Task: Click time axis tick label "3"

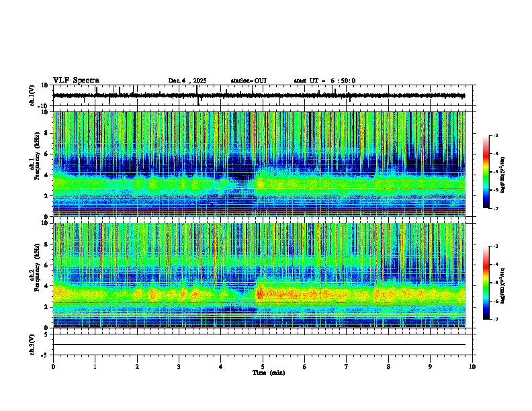Action: point(179,367)
